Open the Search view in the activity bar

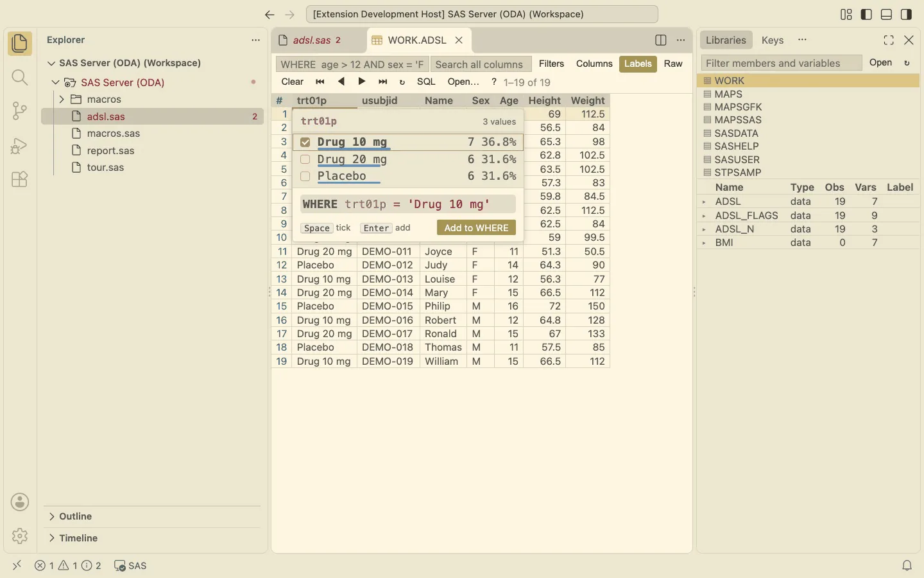(20, 78)
